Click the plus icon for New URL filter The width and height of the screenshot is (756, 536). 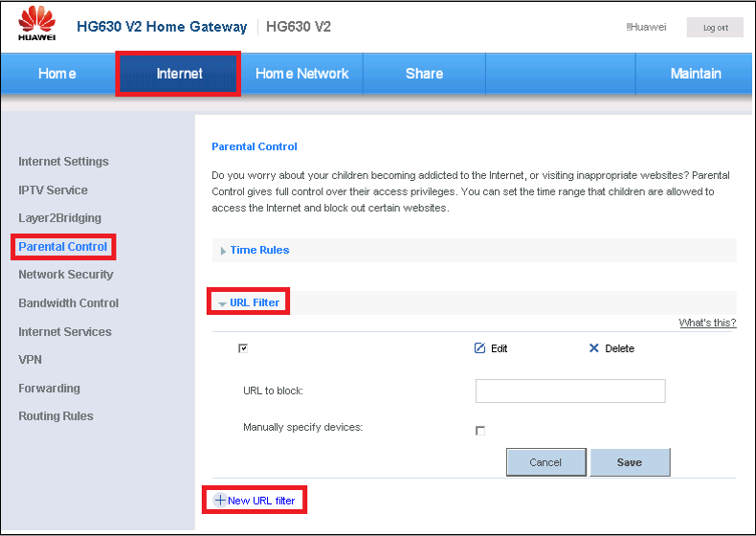[219, 501]
